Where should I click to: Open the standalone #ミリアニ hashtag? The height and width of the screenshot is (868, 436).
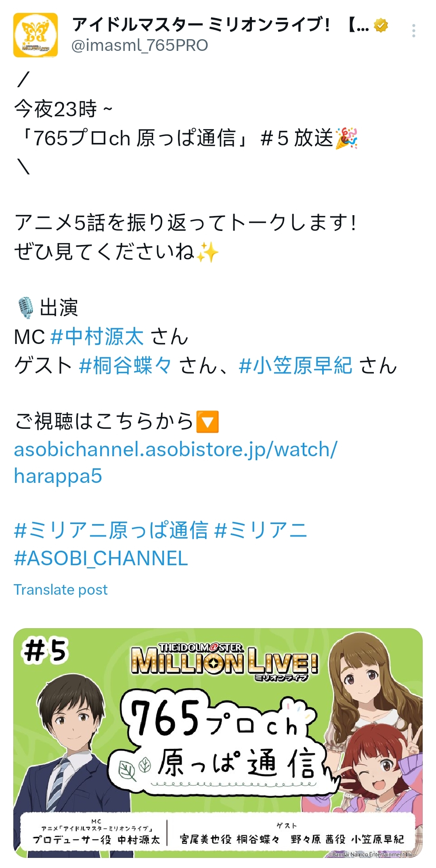(x=261, y=530)
